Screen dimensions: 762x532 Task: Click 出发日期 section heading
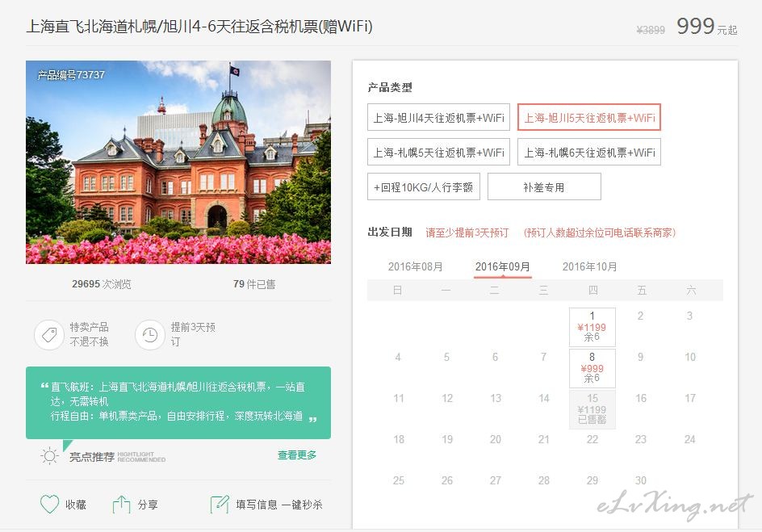(390, 232)
